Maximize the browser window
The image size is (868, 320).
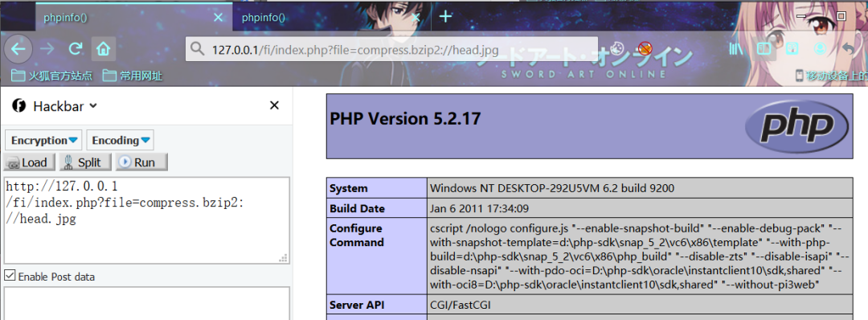pos(841,17)
